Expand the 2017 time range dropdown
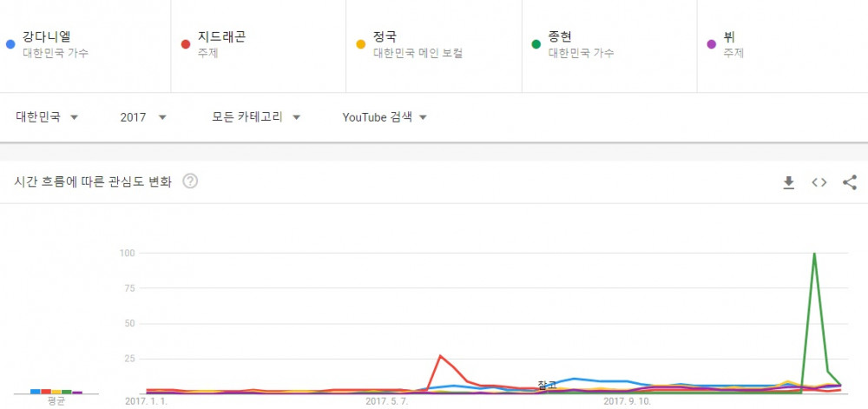 point(143,117)
